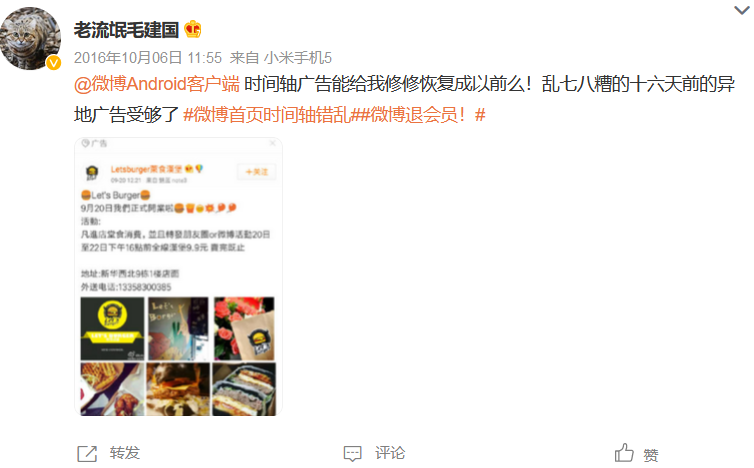Click the 评论 comment label

tap(390, 453)
